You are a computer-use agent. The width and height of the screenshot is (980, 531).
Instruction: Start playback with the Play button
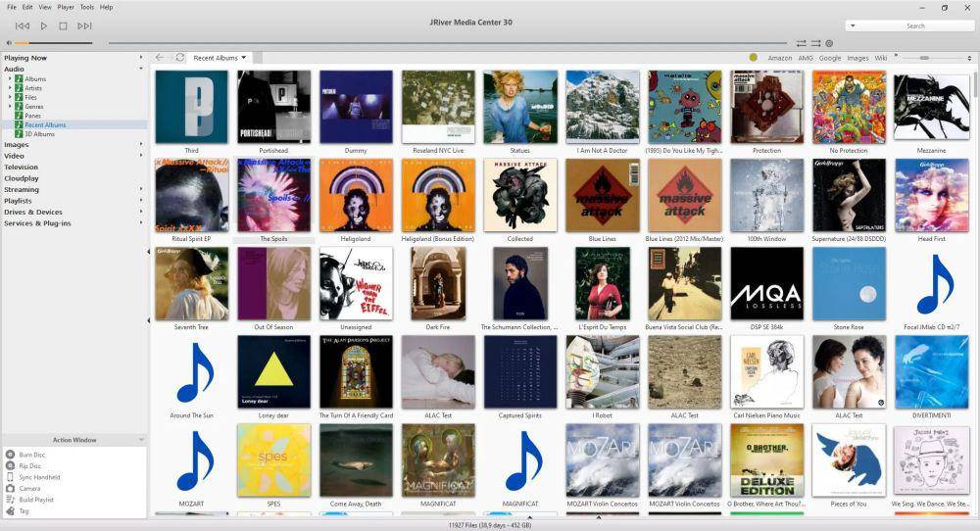click(44, 25)
